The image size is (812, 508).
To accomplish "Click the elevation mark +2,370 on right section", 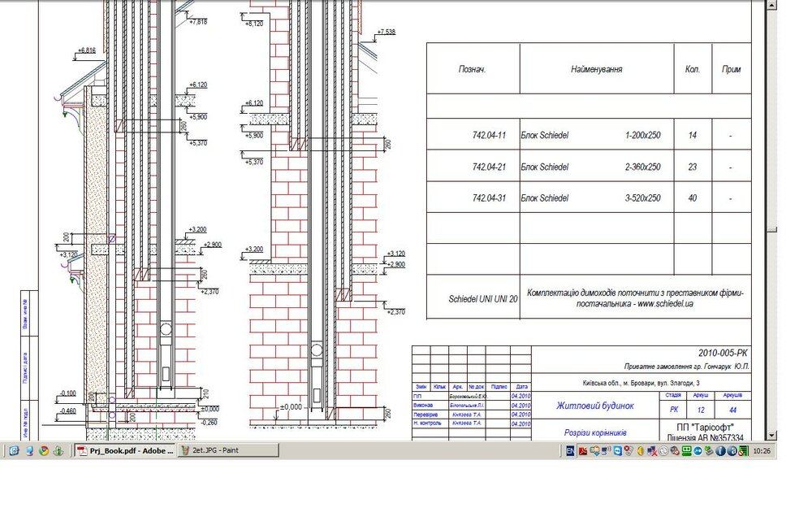I will click(396, 312).
